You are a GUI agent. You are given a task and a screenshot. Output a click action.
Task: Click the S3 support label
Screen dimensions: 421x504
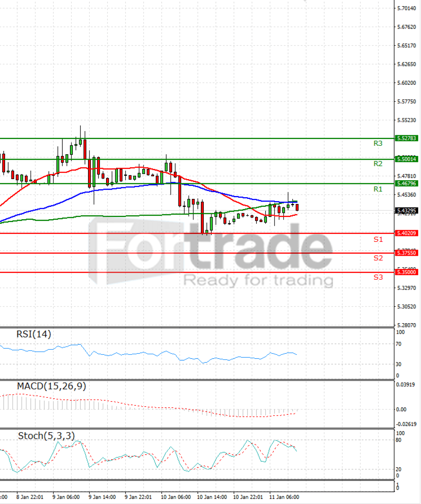pyautogui.click(x=378, y=277)
